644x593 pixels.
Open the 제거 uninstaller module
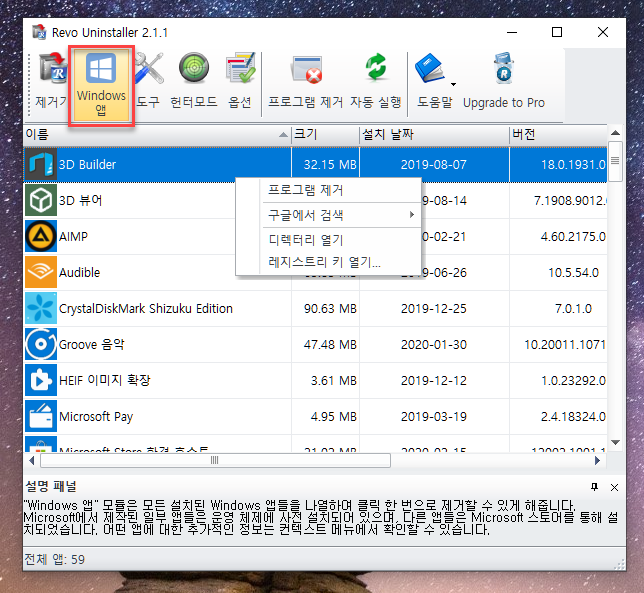(51, 82)
